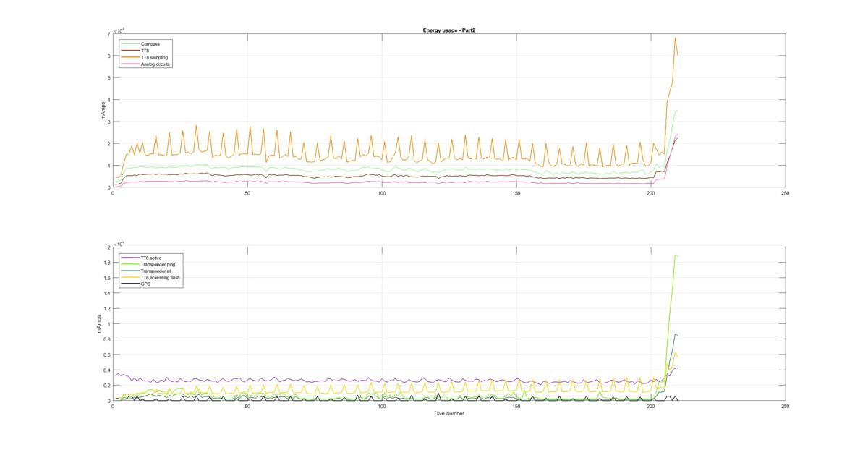Click x-axis tick '150' under the lower chart

[516, 407]
